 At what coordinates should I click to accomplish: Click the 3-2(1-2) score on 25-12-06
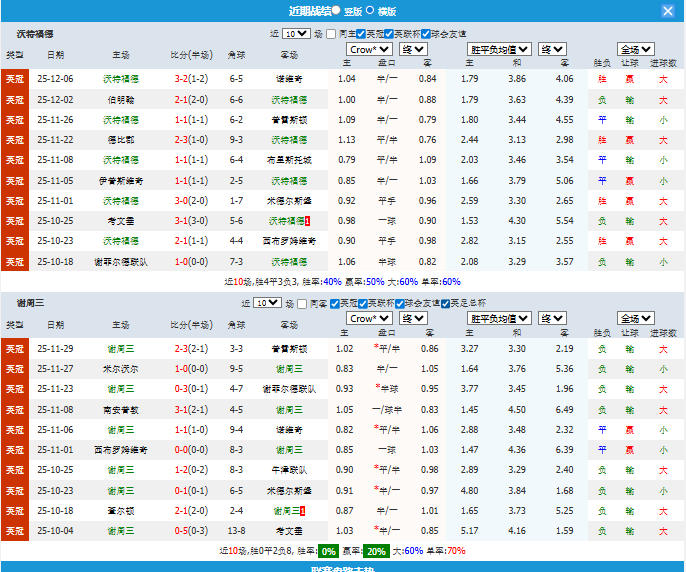click(x=191, y=78)
